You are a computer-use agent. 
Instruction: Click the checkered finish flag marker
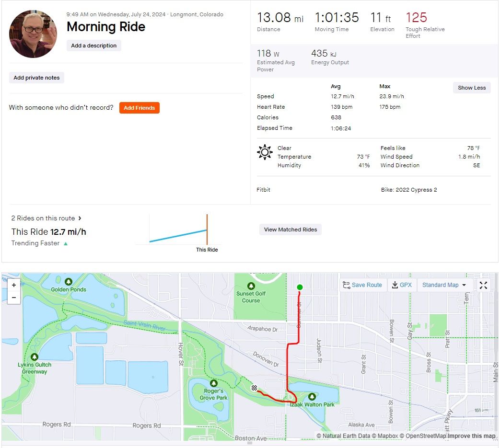pos(254,388)
